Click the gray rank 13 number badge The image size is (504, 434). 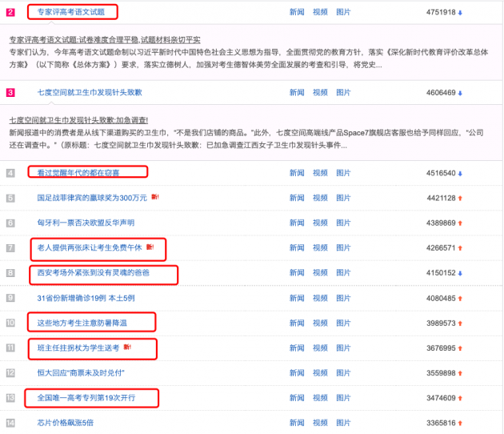10,398
